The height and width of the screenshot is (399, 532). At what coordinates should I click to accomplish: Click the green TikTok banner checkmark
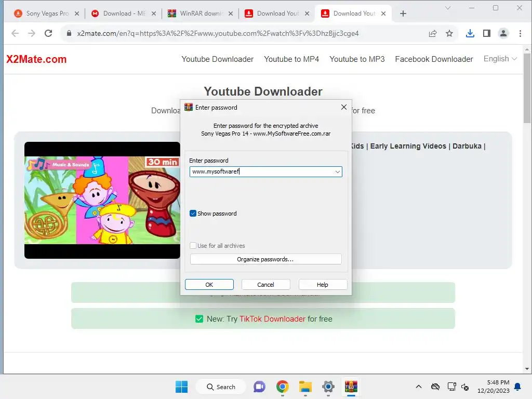[x=199, y=319]
